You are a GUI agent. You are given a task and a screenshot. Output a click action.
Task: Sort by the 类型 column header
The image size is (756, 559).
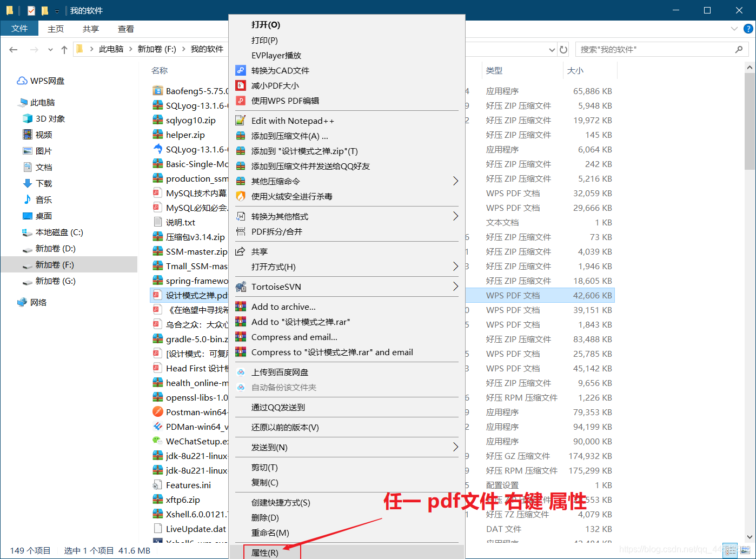pyautogui.click(x=494, y=70)
